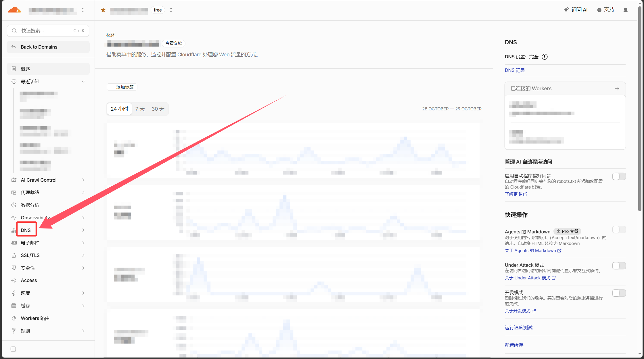This screenshot has height=359, width=644.
Task: Collapse the 最近访问 section
Action: (83, 81)
